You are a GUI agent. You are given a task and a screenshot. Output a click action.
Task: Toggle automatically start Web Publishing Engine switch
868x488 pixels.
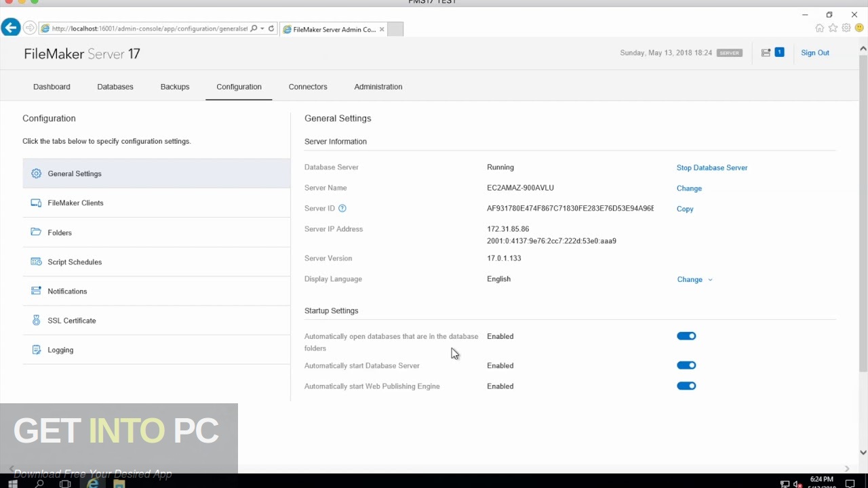tap(686, 386)
